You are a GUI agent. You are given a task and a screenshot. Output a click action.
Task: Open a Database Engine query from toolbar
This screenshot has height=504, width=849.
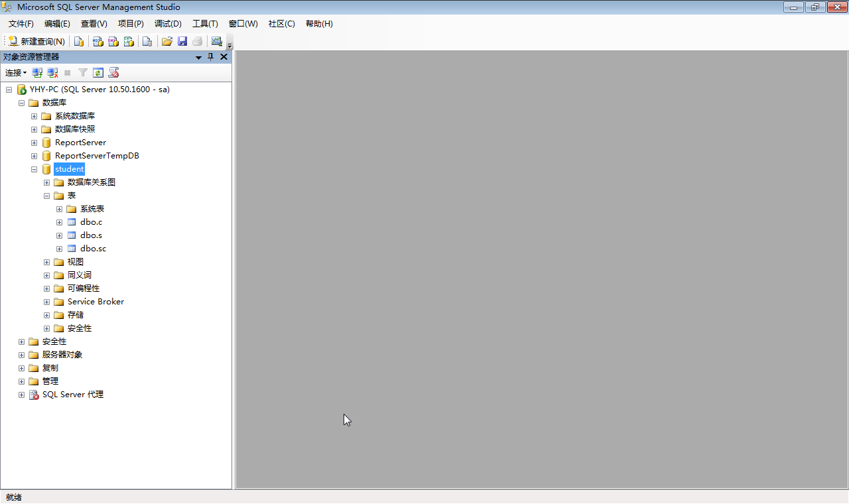tap(79, 41)
